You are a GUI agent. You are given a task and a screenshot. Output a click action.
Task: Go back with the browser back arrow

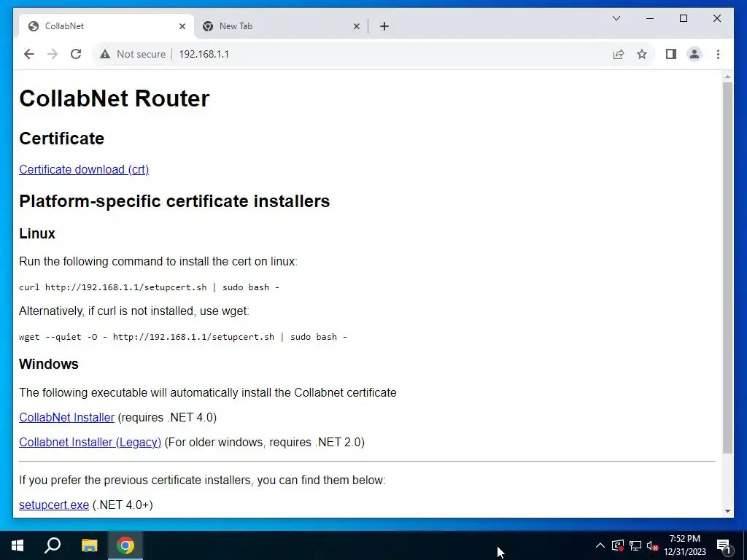tap(29, 54)
